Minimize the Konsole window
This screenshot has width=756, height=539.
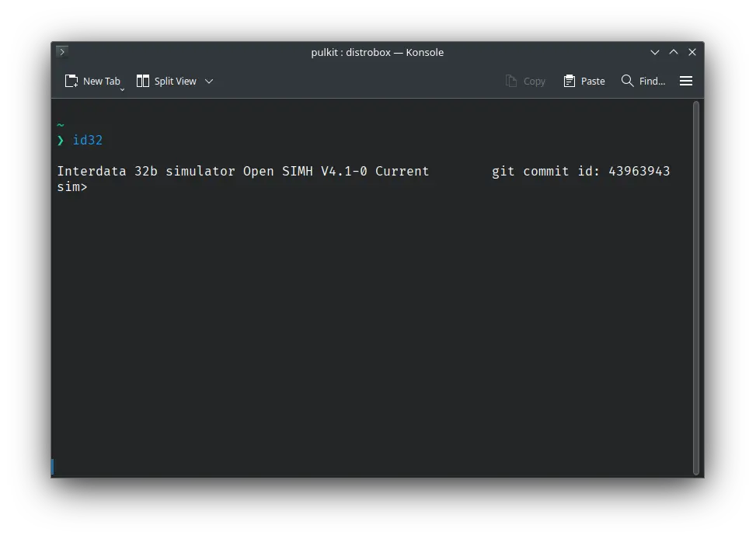655,52
